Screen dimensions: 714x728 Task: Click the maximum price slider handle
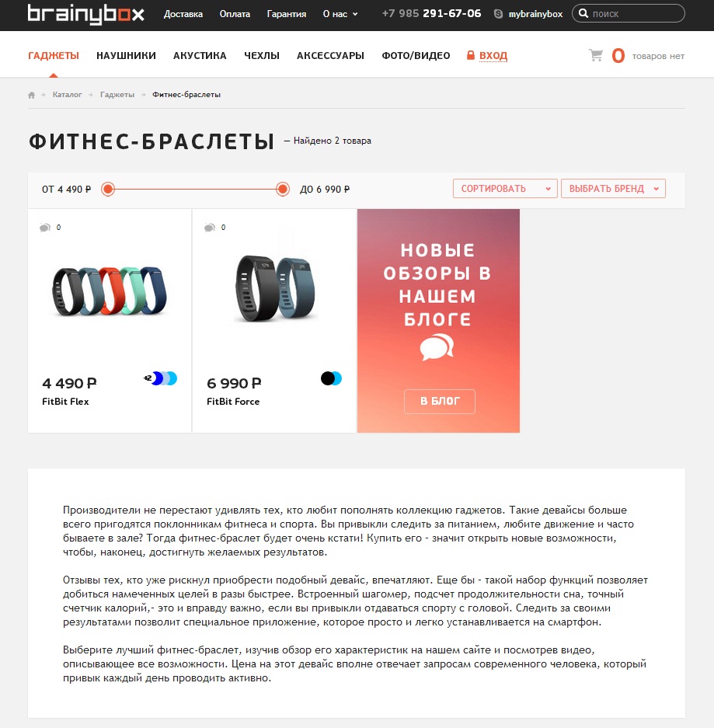pos(282,189)
